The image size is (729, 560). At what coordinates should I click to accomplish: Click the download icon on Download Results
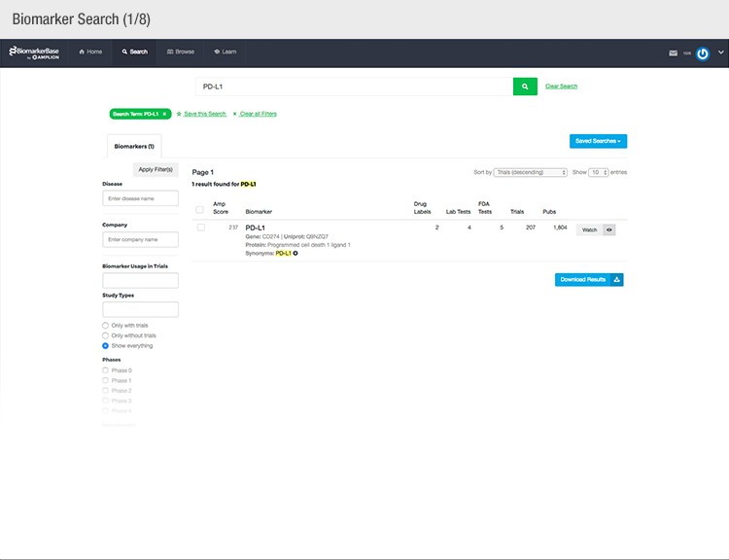[617, 280]
